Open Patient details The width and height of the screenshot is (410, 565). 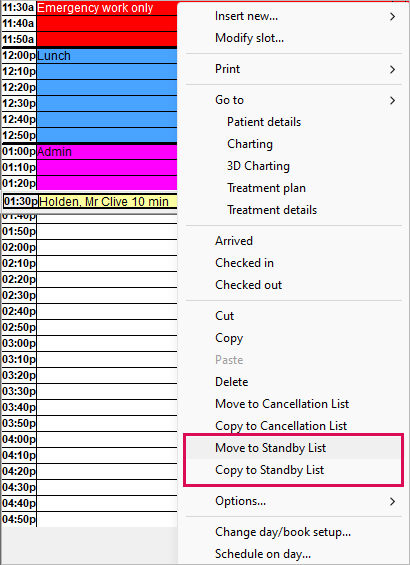pyautogui.click(x=264, y=122)
